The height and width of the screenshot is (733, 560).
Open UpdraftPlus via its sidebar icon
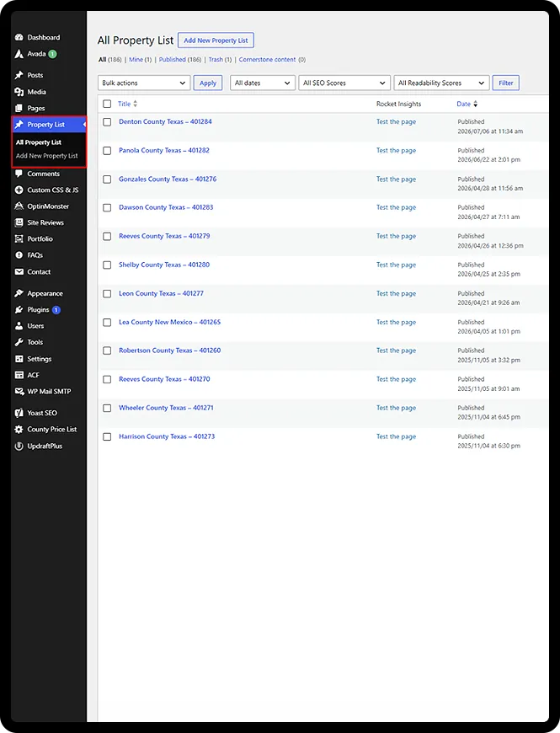(19, 446)
